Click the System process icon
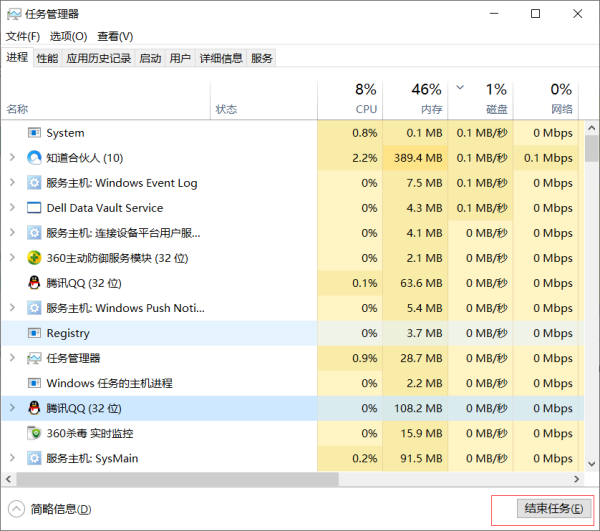This screenshot has width=600, height=531. tap(34, 133)
